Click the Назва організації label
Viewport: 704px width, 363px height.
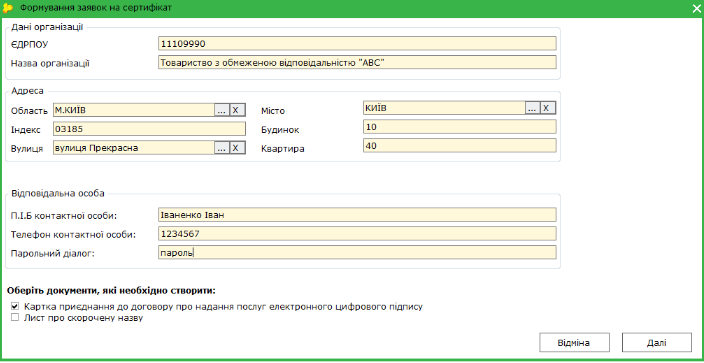50,63
